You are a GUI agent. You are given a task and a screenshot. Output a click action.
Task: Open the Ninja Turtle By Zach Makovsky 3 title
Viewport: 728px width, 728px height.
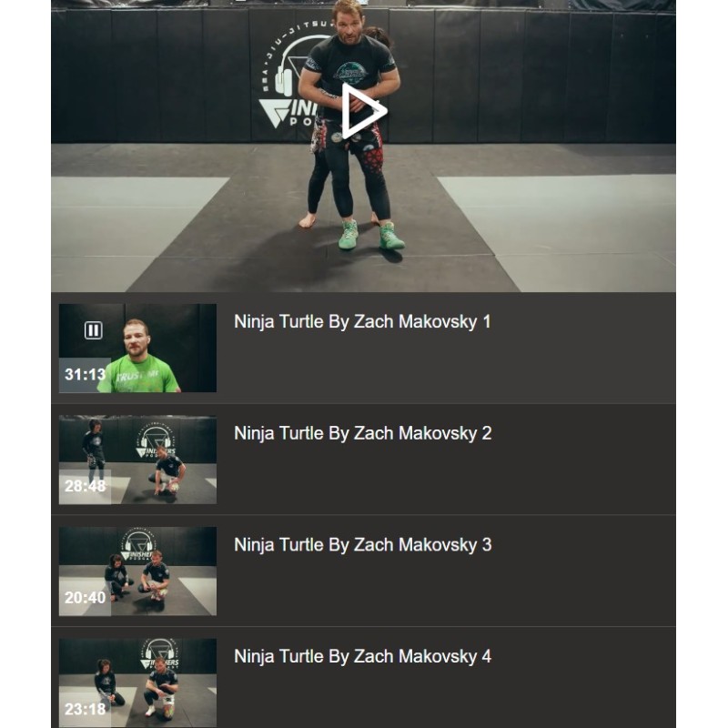362,544
